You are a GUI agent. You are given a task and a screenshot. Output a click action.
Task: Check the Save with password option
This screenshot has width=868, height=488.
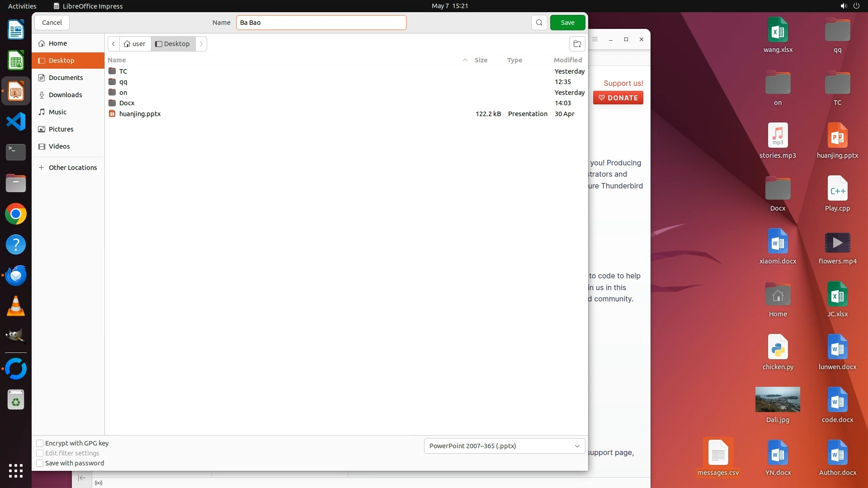(40, 463)
